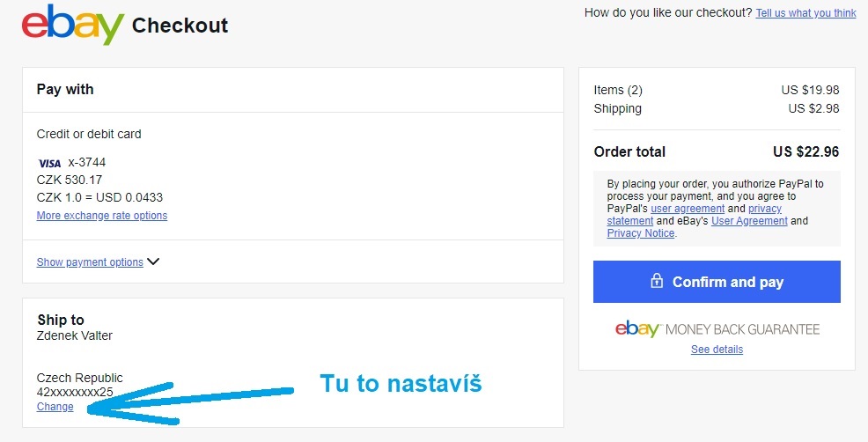Image resolution: width=868 pixels, height=442 pixels.
Task: Open PayPal's privacy statement link
Action: coord(765,209)
